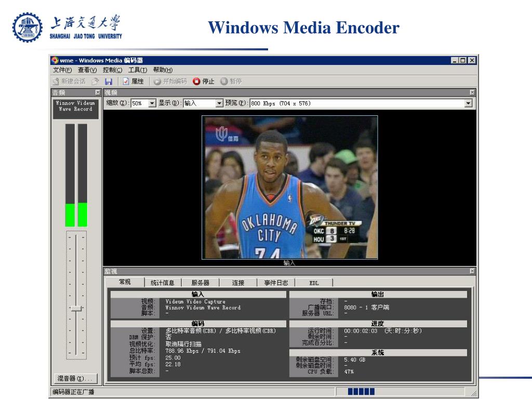The image size is (532, 399).
Task: Switch to the 事件日志 tab
Action: [x=276, y=283]
